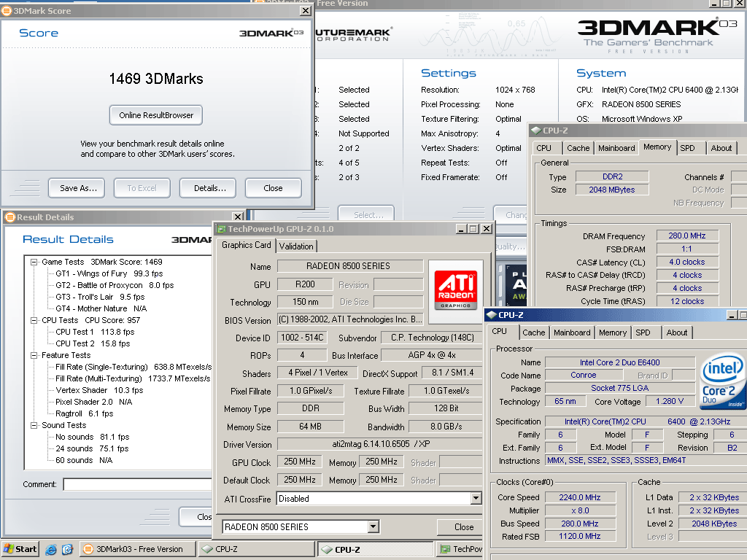Select the Pixel Shader 2.0 row
The image size is (747, 560).
[x=94, y=402]
